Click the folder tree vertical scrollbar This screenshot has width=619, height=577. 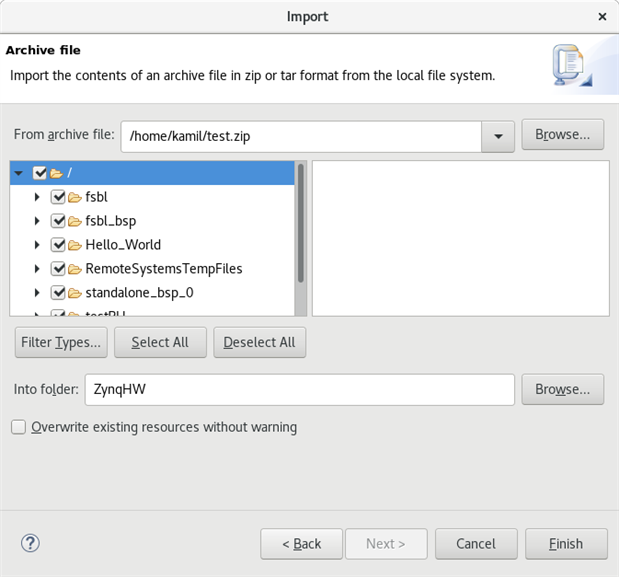(301, 223)
